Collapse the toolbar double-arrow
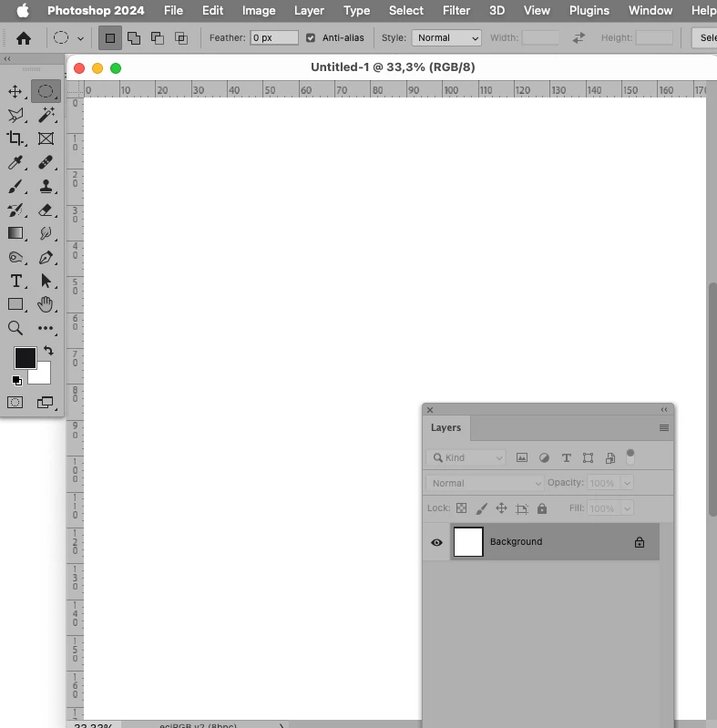 (x=7, y=59)
